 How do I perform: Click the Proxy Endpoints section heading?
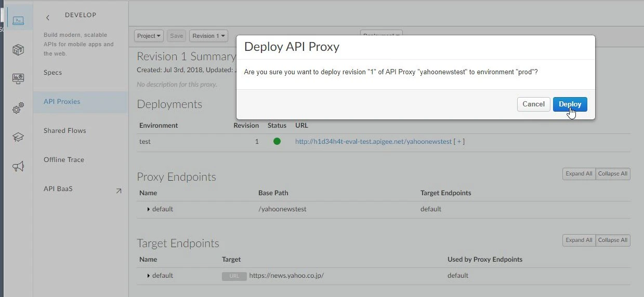(x=176, y=177)
